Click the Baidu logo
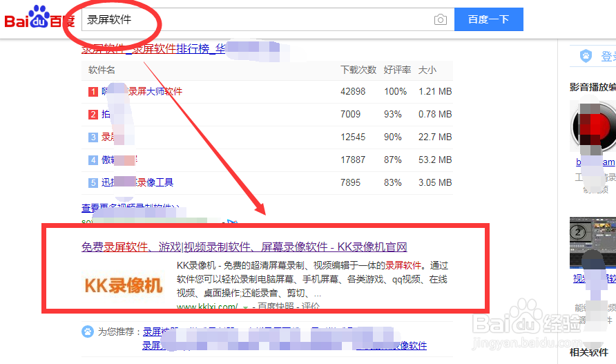This screenshot has height=364, width=616. tap(39, 17)
